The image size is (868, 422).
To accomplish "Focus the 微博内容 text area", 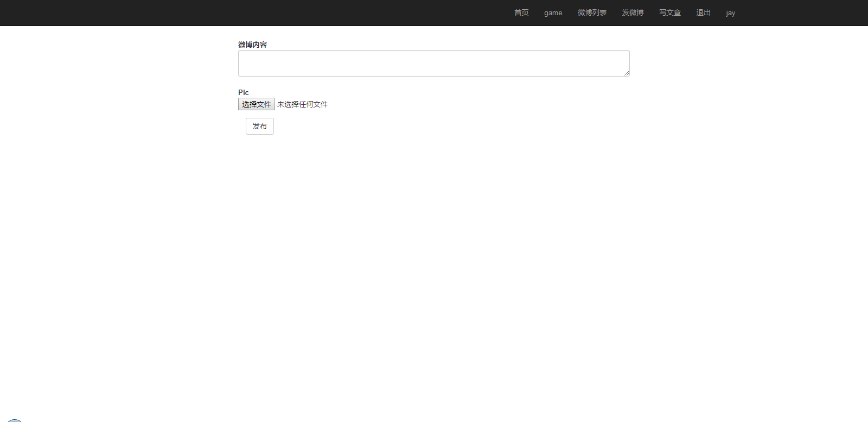I will click(433, 63).
